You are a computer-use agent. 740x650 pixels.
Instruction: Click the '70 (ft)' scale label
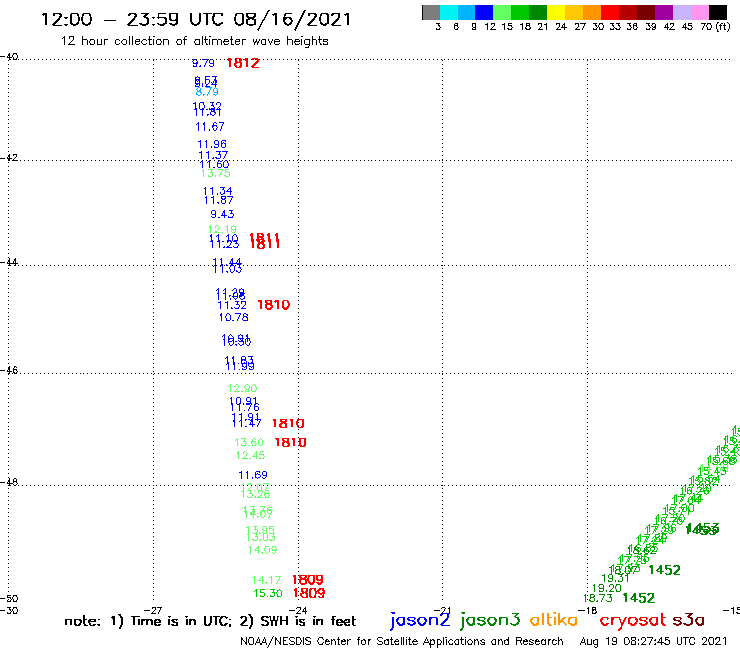point(715,27)
